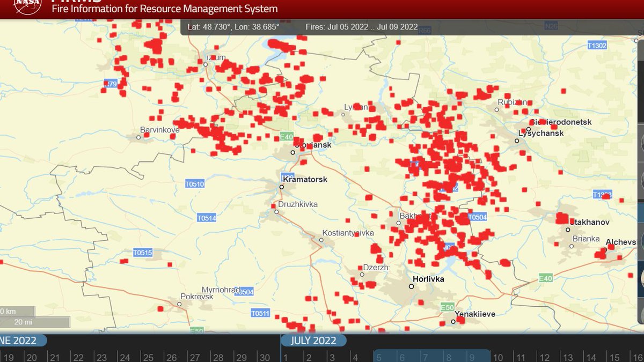Click the Lysychansk city label

coord(541,134)
